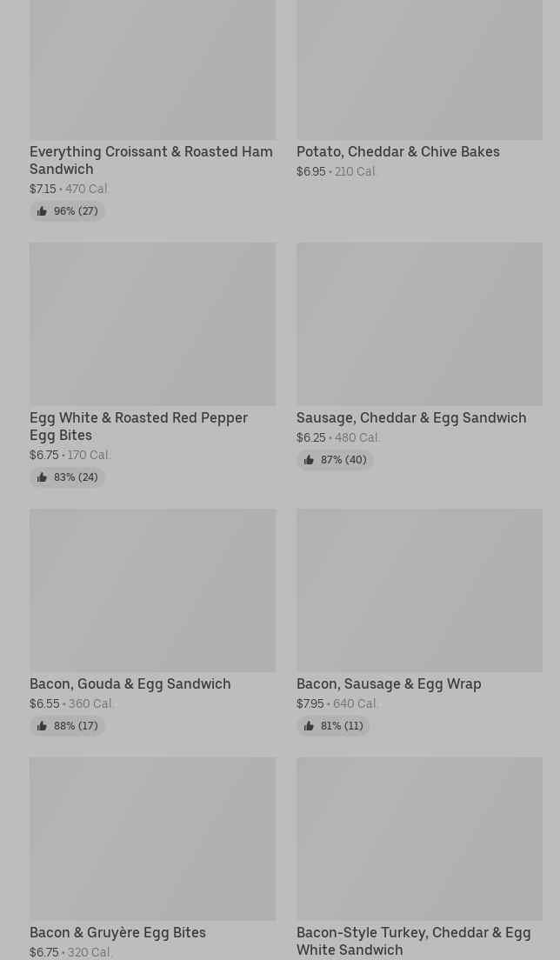
Task: Click the Egg White Egg Bites photo
Action: [152, 323]
